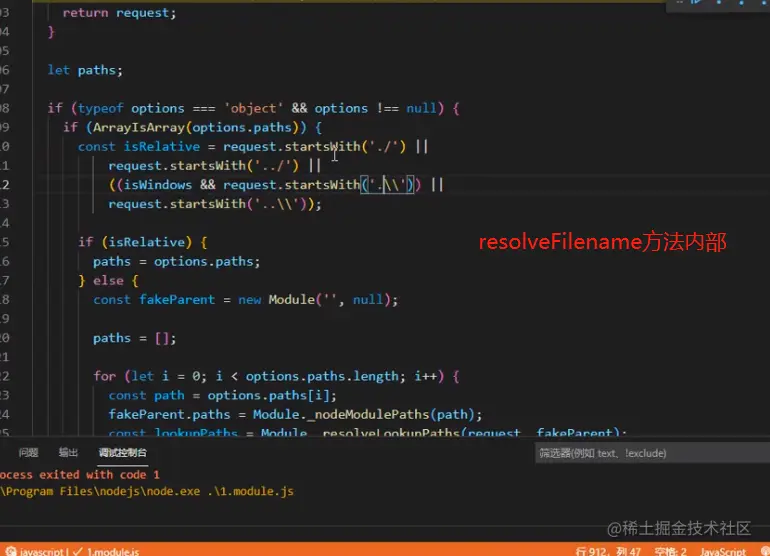This screenshot has height=556, width=770.
Task: Click the request.startsWith('..\\') line
Action: [215, 204]
